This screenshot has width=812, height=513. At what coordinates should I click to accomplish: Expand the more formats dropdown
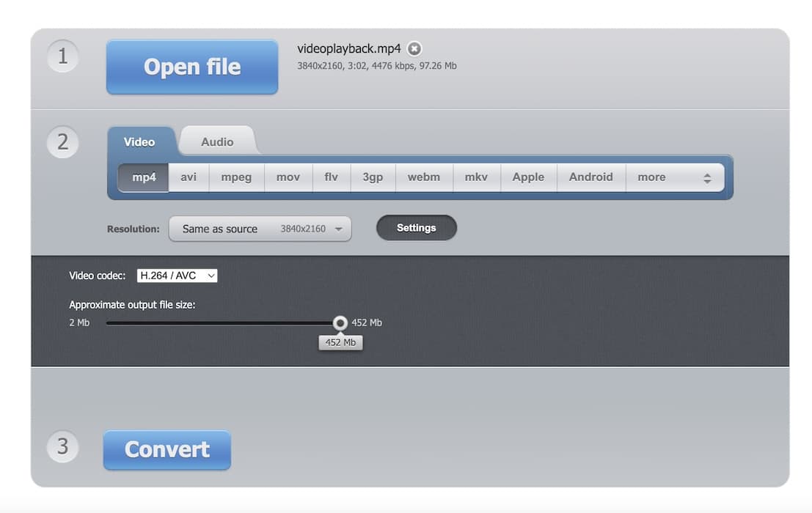[673, 177]
